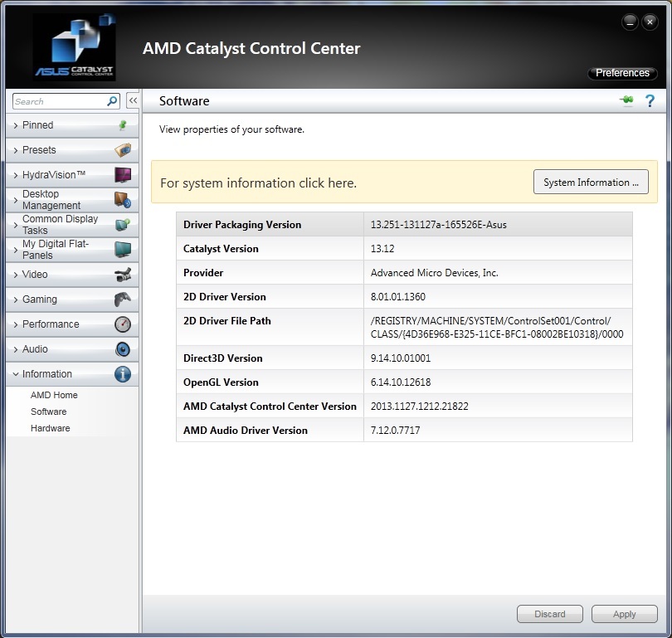Expand the Performance section chevron
Screen dimensions: 672x638
coord(16,324)
